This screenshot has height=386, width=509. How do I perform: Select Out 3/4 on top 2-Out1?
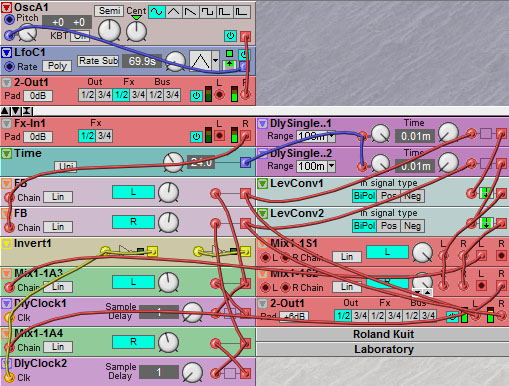click(x=104, y=95)
